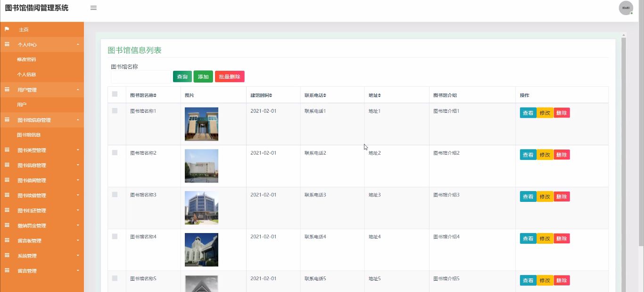Click the flag icon beside 主页
This screenshot has height=292, width=644.
point(7,29)
